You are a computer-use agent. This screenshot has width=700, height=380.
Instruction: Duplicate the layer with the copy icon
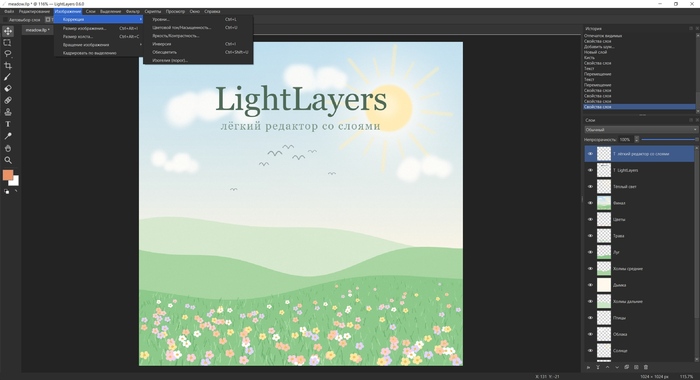[x=626, y=367]
